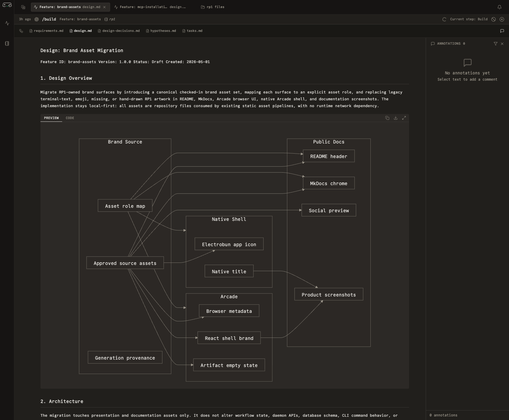Screen dimensions: 509x420
Task: Click the workflow graph icon left of requirements.md
Action: click(x=21, y=31)
